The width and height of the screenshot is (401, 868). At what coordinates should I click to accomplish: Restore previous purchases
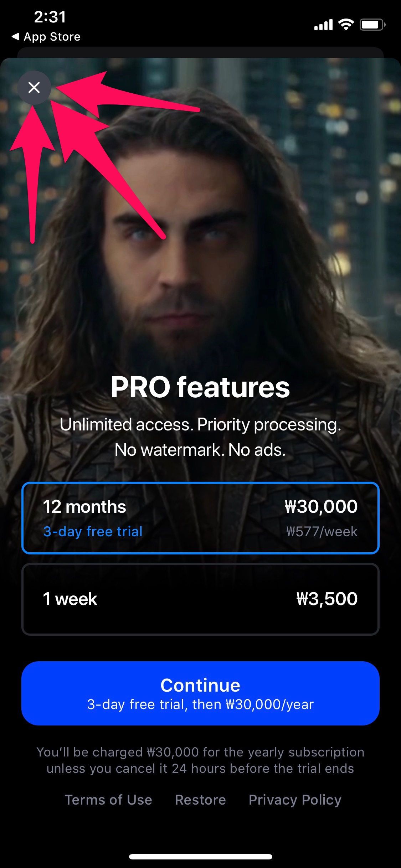[200, 800]
